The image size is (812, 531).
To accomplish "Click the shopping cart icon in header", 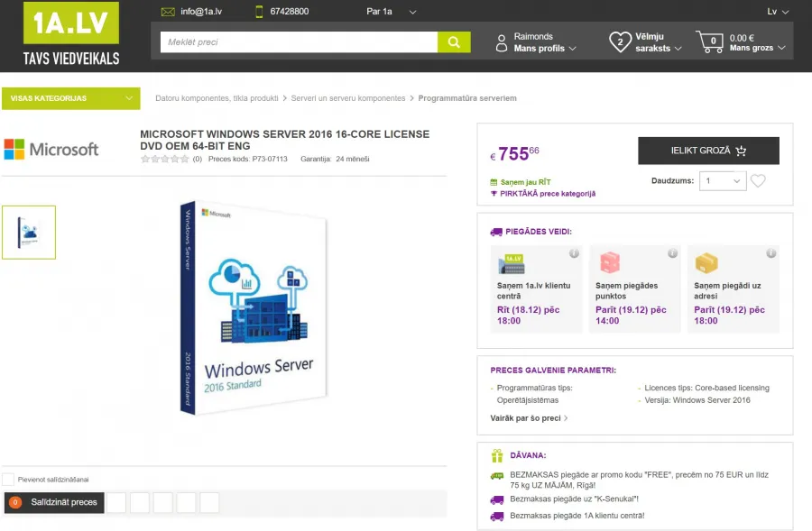I will (709, 41).
